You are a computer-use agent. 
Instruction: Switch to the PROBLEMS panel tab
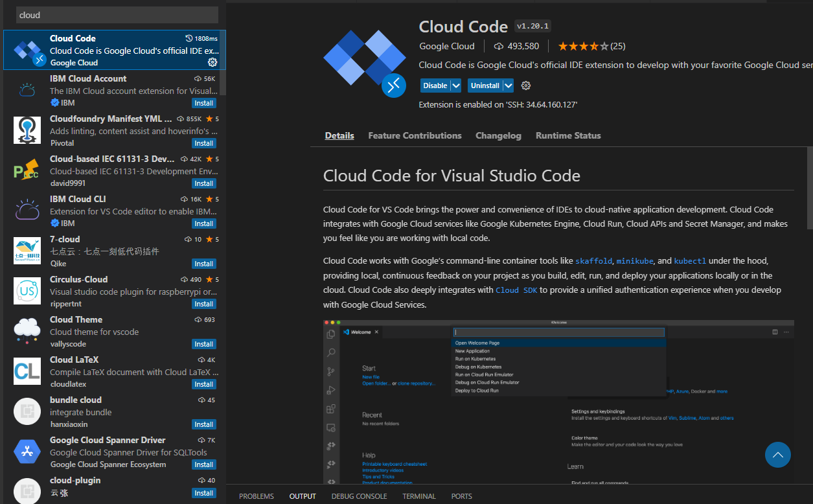257,496
